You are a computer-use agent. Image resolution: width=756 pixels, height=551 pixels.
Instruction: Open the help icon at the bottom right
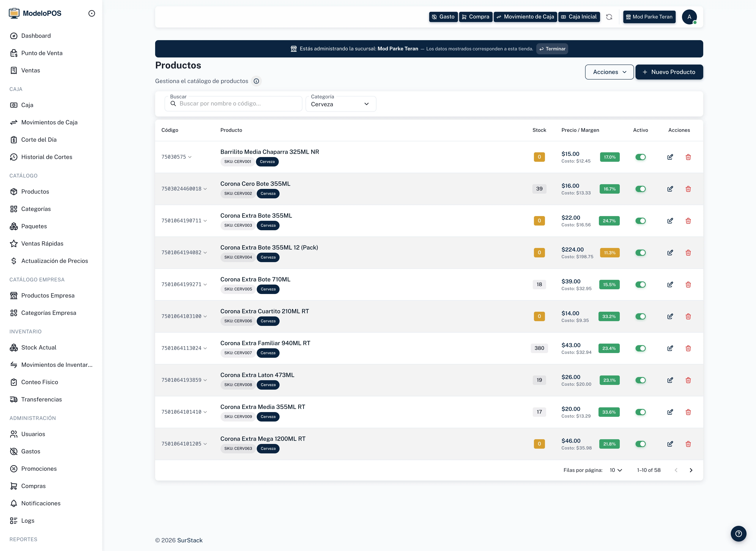(739, 534)
